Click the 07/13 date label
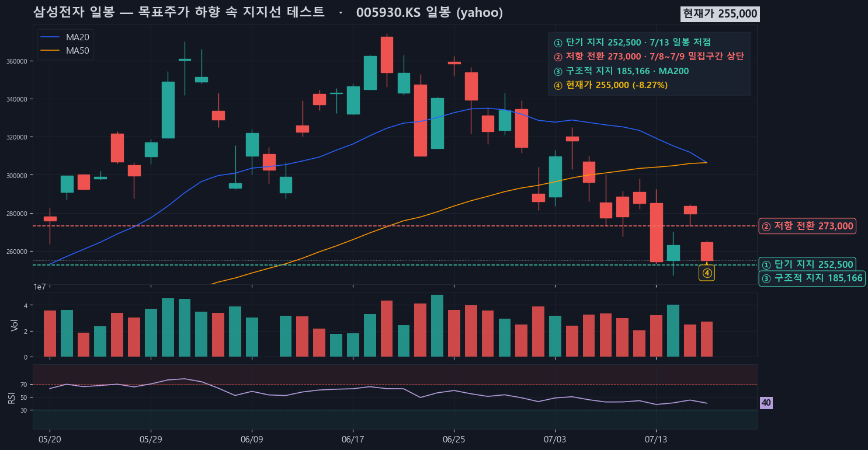 coord(656,438)
